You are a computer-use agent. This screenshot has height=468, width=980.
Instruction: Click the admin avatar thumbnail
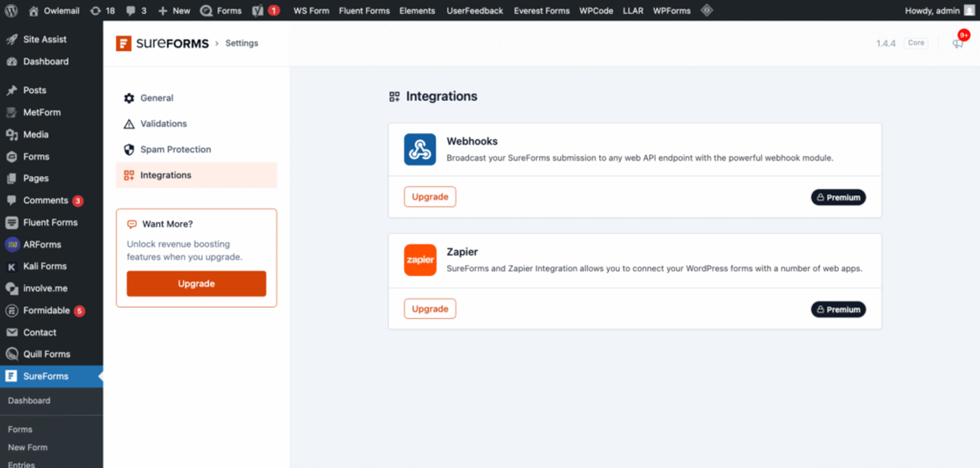click(x=969, y=10)
